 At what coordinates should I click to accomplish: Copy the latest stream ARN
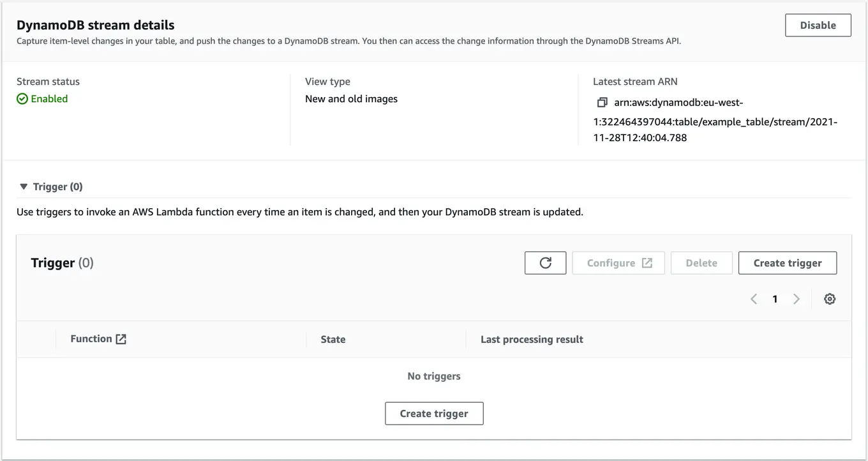(601, 102)
